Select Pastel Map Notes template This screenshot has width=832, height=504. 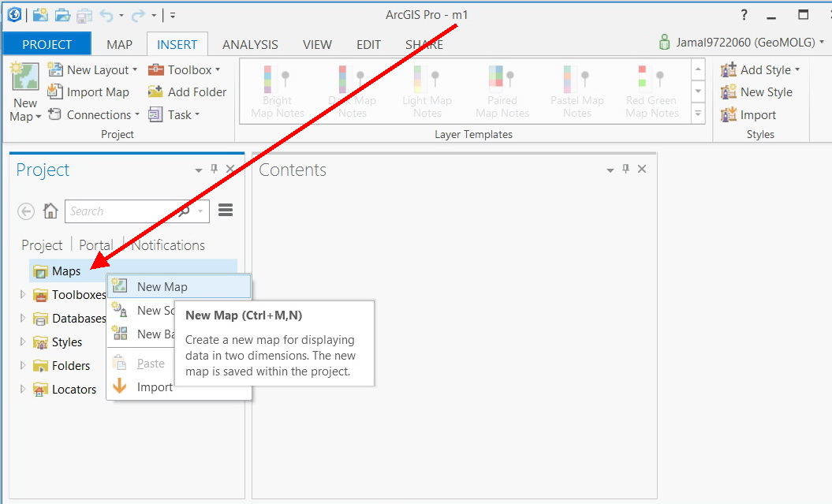[576, 91]
